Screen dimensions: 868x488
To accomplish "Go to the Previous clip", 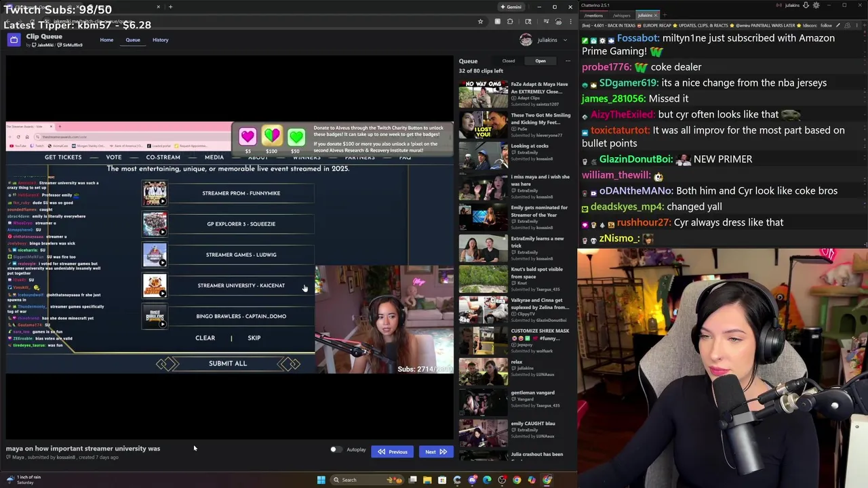I will [x=392, y=452].
